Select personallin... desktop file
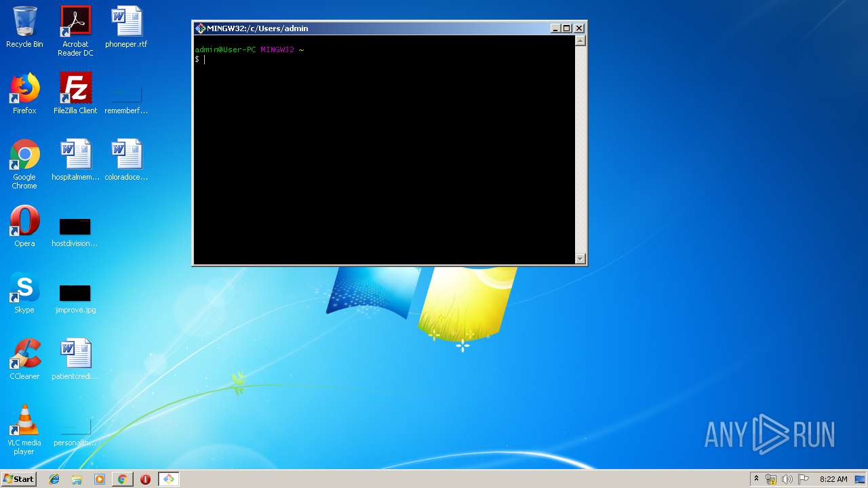 pos(75,434)
